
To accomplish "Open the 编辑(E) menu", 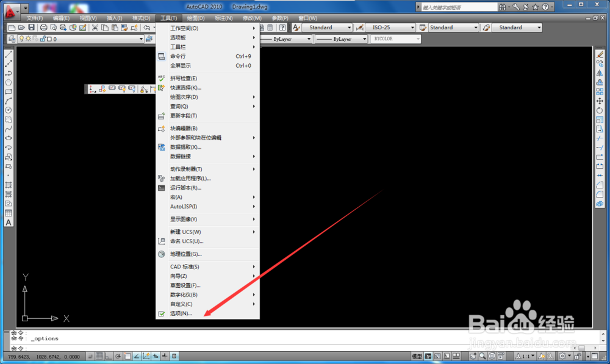I will 61,18.
